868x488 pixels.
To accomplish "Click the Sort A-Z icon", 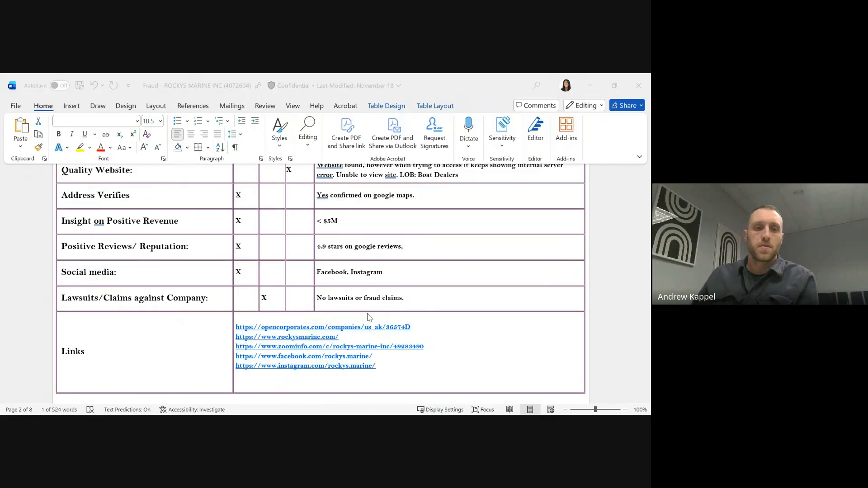I will (220, 147).
